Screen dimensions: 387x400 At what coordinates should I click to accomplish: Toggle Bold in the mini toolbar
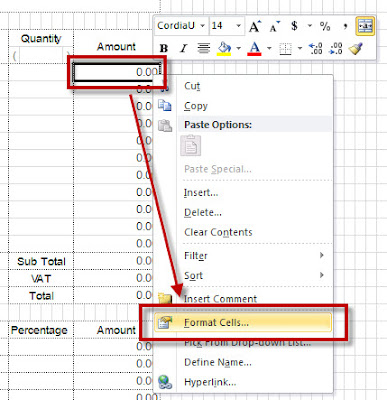tap(163, 49)
